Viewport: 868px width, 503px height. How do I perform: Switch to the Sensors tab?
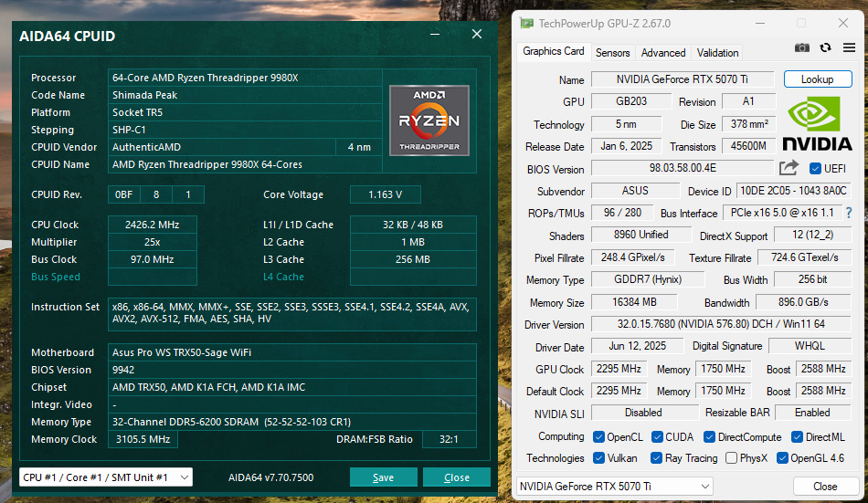click(612, 53)
